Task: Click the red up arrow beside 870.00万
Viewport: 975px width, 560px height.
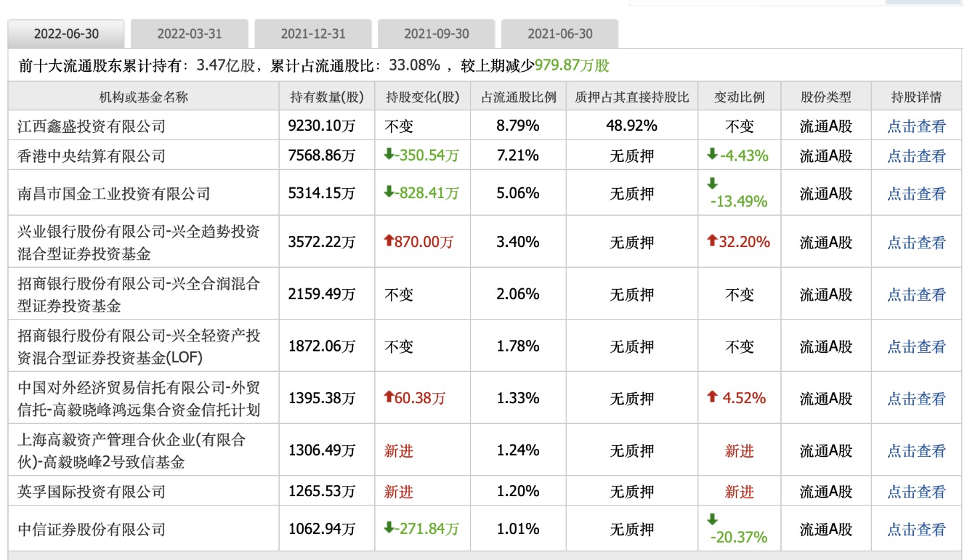Action: click(389, 240)
